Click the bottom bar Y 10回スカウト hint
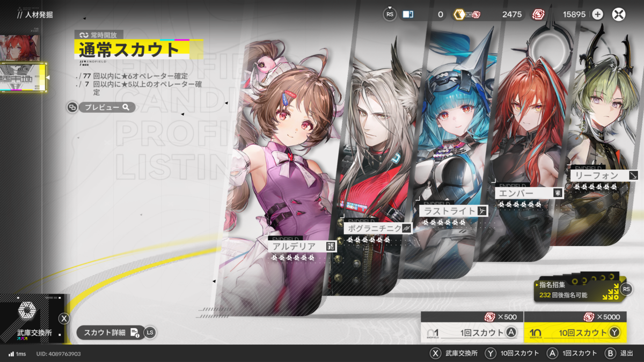644x362 pixels. 512,353
